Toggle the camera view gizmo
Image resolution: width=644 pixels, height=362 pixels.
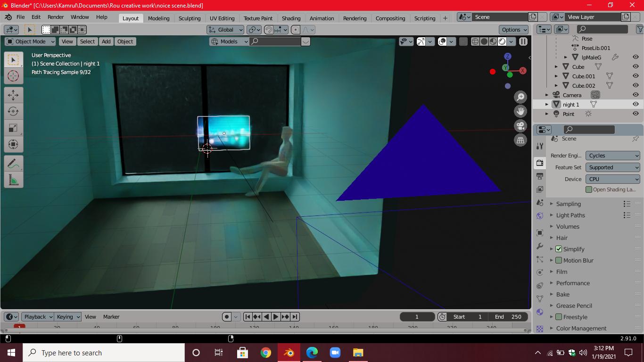[520, 126]
